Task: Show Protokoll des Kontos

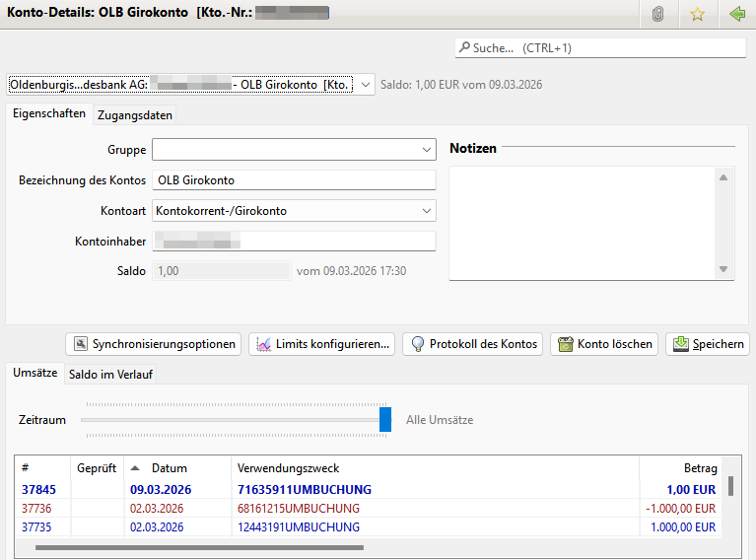Action: click(473, 344)
